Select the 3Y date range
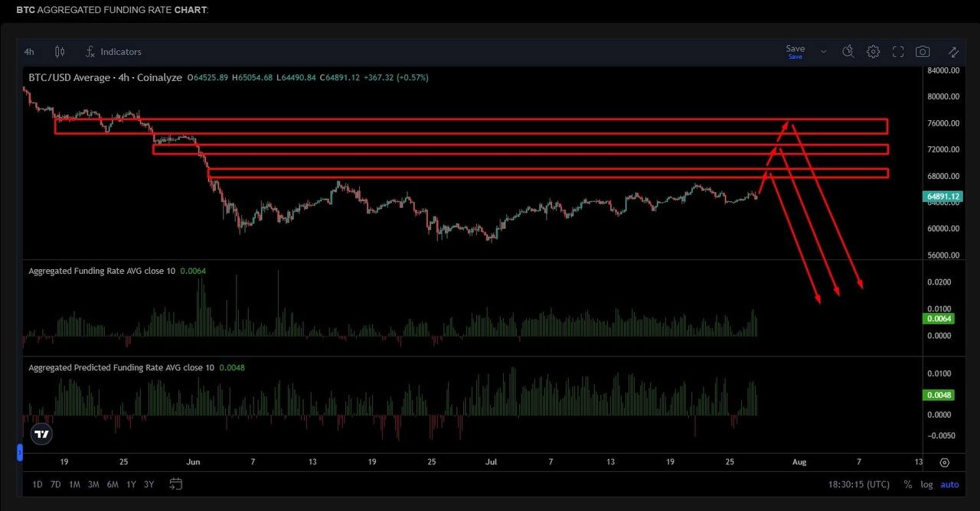Screen dimensions: 980x511 [x=149, y=484]
